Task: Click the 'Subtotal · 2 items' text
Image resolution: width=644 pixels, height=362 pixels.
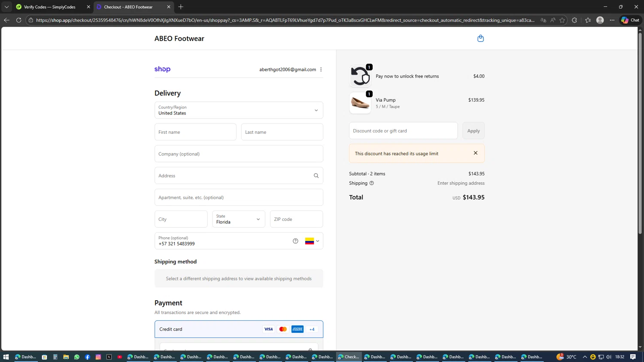Action: [367, 174]
